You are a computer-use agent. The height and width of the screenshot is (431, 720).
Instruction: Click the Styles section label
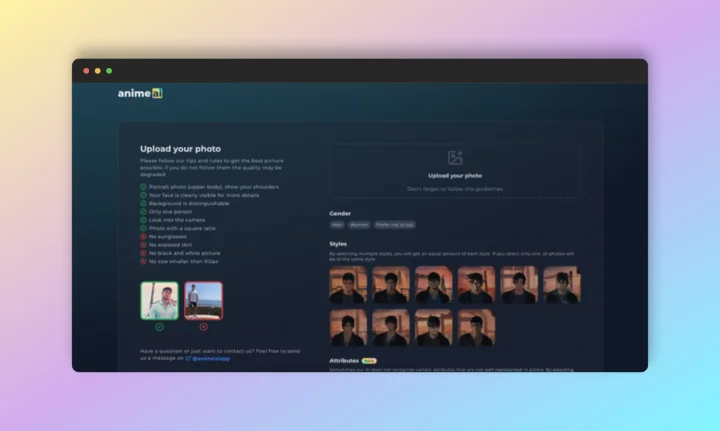pos(338,244)
